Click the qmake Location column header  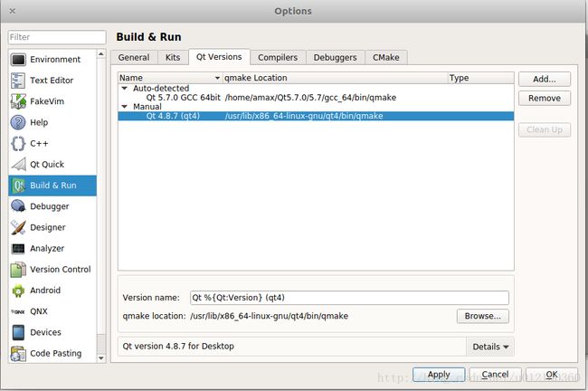[x=336, y=78]
